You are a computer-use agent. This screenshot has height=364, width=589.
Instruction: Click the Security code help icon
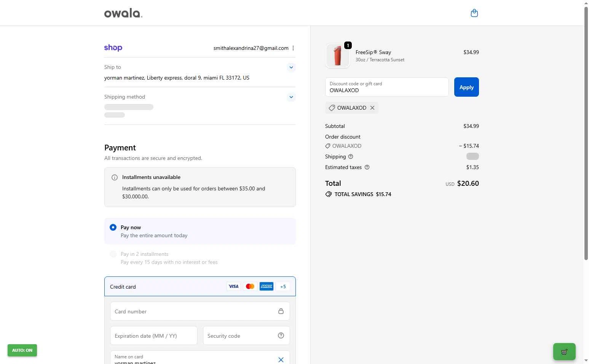click(x=281, y=335)
